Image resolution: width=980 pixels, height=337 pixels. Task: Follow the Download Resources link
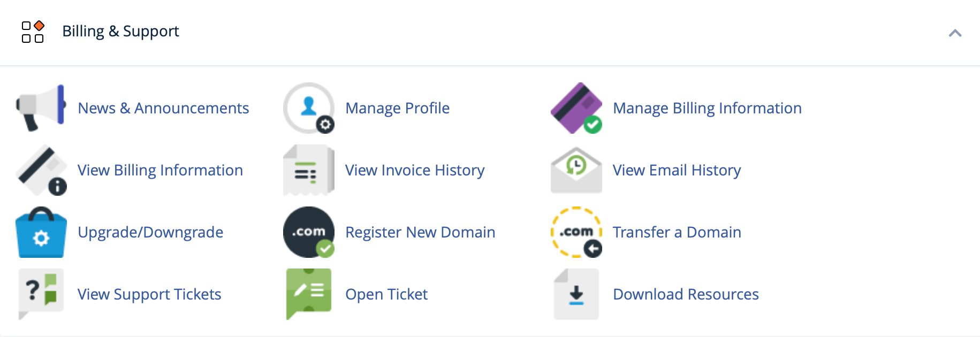pos(686,294)
